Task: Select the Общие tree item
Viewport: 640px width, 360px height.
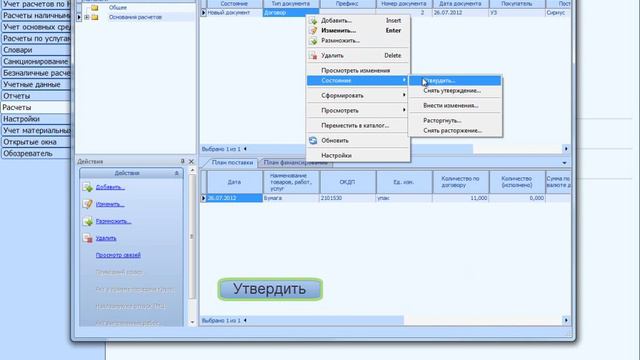Action: (118, 7)
